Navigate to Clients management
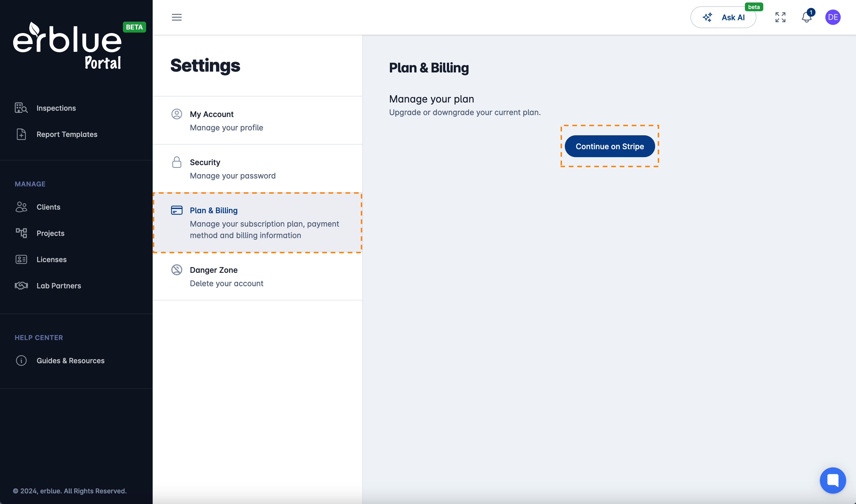856x504 pixels. 48,207
